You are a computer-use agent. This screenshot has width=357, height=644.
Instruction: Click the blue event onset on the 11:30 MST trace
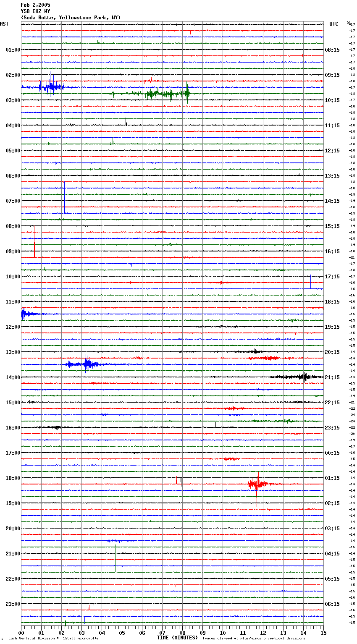click(x=24, y=314)
